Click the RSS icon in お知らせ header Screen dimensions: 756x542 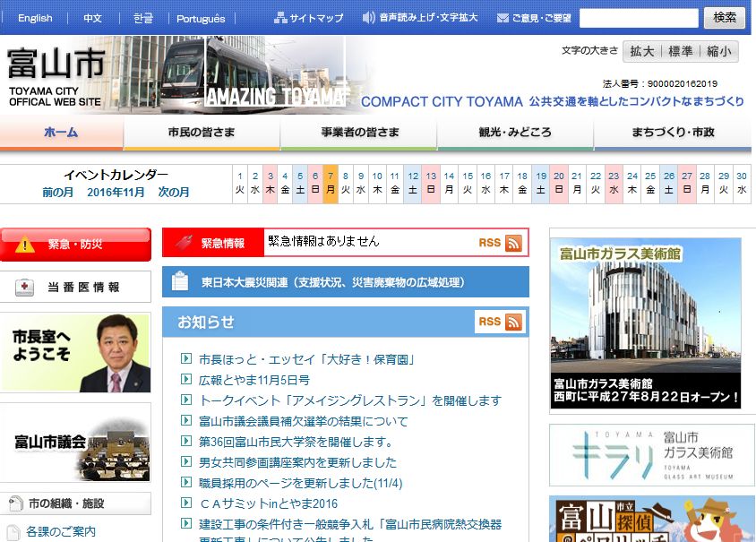[513, 323]
